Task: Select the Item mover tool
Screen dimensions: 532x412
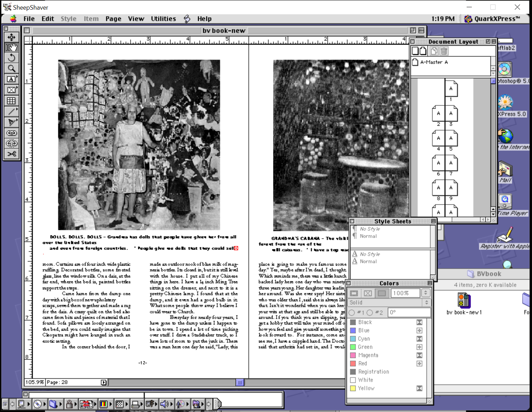Action: (x=11, y=36)
